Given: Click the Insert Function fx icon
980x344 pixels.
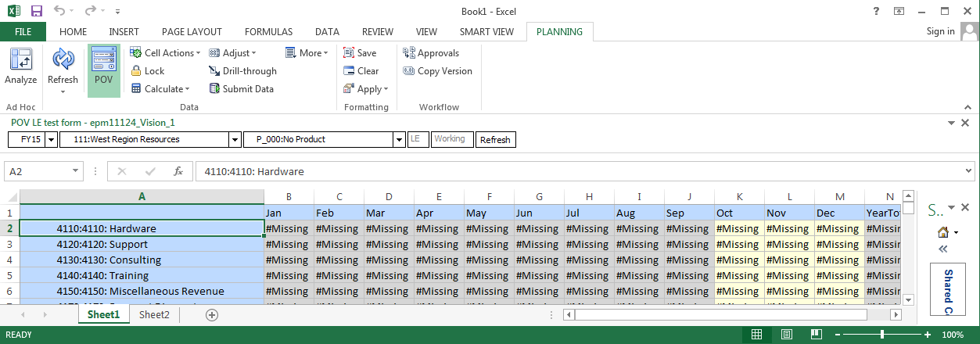Looking at the screenshot, I should (x=178, y=171).
